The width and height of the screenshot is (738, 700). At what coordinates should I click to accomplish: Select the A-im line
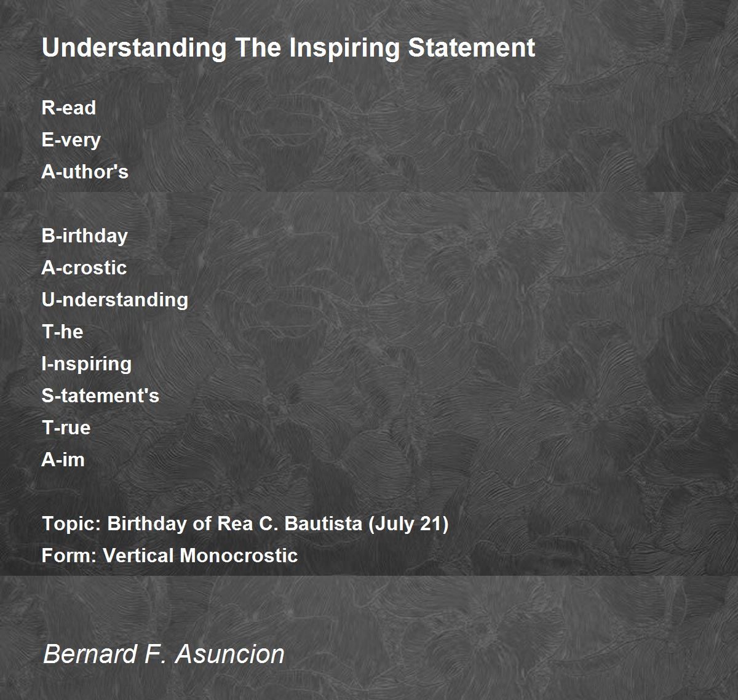[x=63, y=459]
